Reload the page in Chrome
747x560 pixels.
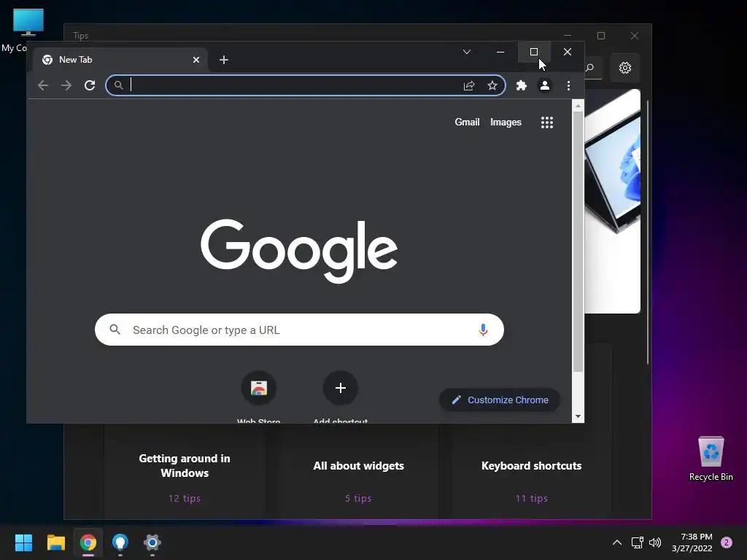pos(90,85)
